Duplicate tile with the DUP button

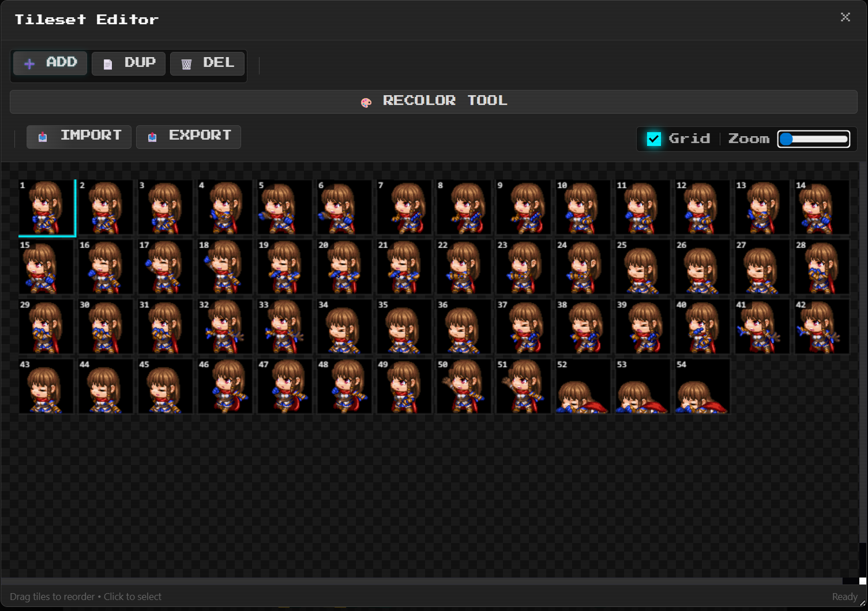129,63
